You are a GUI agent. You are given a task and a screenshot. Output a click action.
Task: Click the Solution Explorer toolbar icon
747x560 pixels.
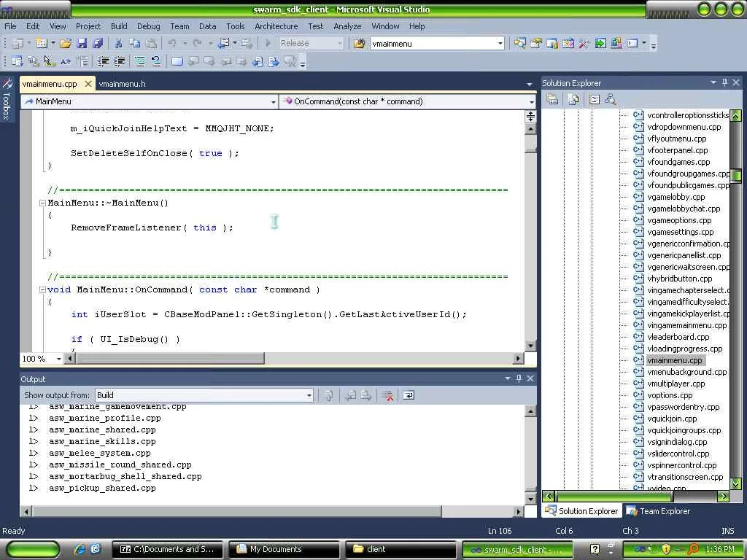(519, 43)
